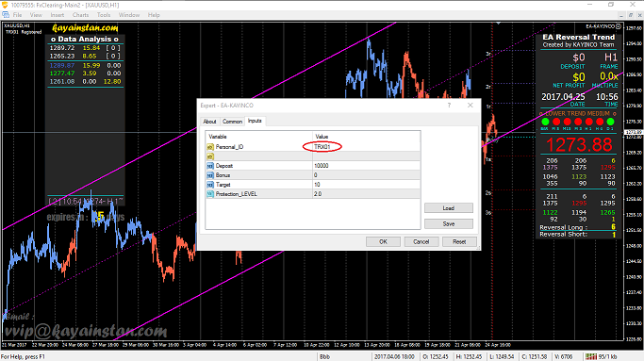Click the chart shift triangle marker at top
This screenshot has height=361, width=644.
click(498, 24)
